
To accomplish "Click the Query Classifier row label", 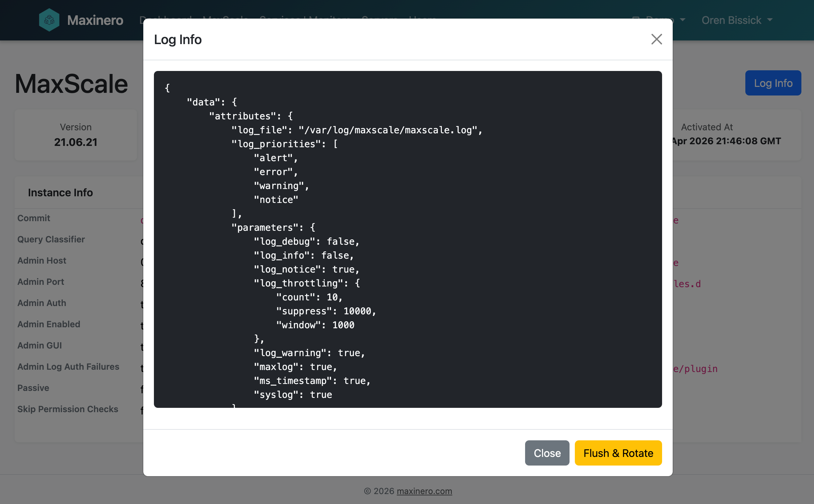I will 51,239.
